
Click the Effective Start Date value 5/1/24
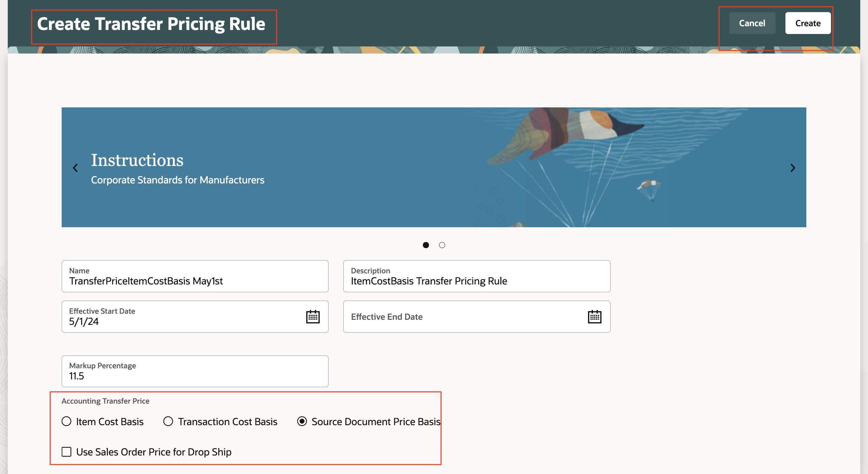[x=84, y=321]
